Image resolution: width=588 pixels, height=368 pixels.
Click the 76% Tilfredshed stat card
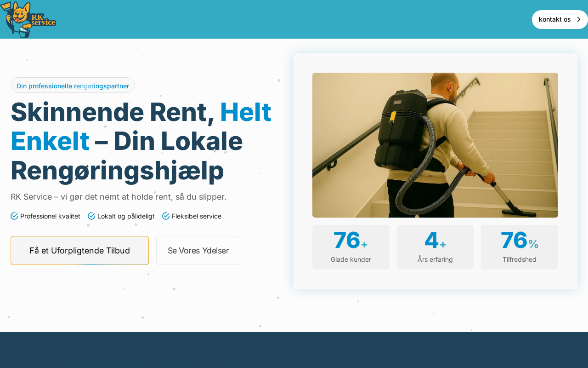click(520, 247)
